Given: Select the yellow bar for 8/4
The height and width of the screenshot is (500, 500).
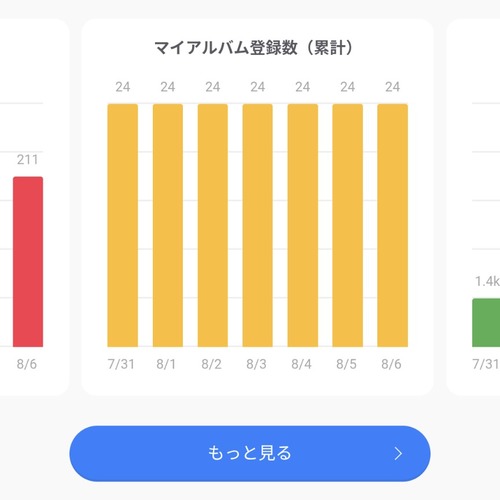Looking at the screenshot, I should pos(303,225).
